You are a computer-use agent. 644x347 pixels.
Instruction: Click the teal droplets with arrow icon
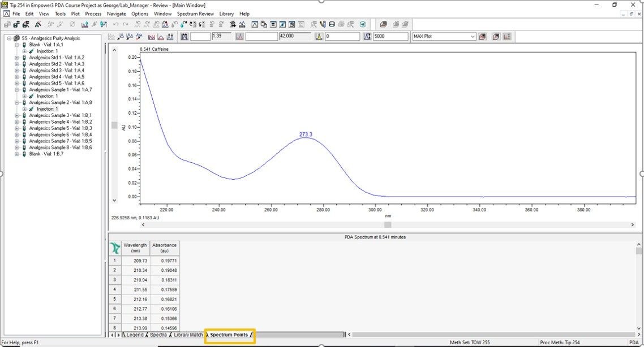click(x=183, y=25)
